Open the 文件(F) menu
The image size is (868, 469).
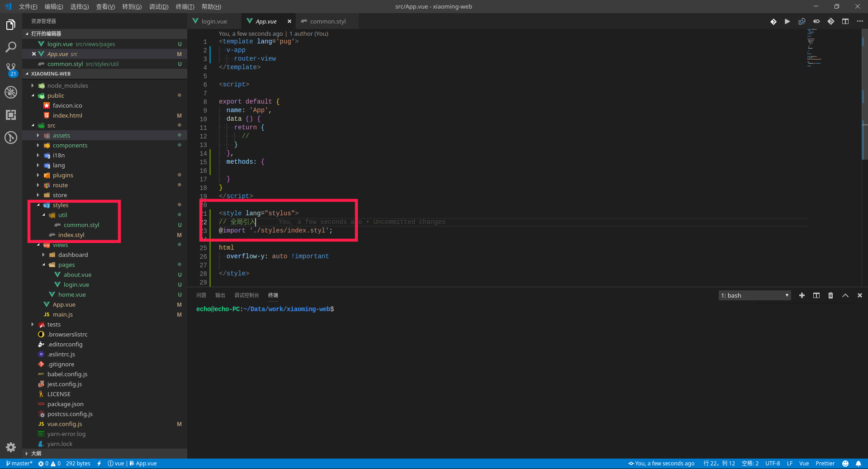[28, 6]
